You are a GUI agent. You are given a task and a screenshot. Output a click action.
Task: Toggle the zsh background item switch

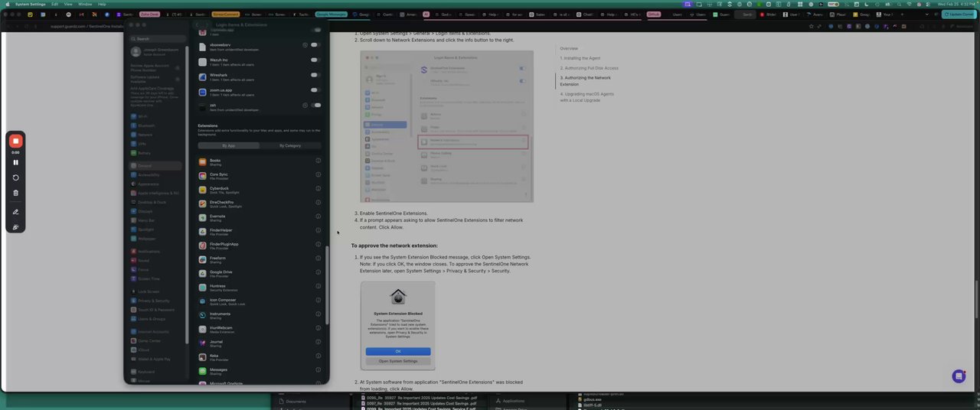(315, 105)
